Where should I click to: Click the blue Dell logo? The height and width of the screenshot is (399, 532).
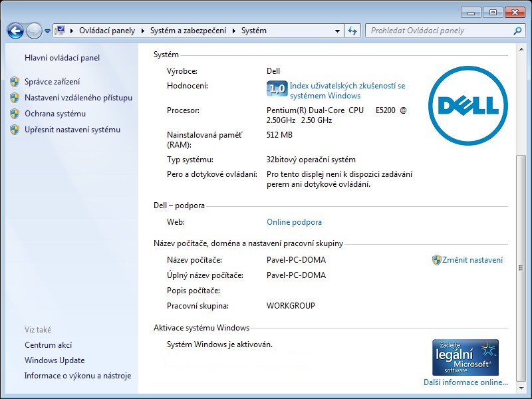coord(463,105)
